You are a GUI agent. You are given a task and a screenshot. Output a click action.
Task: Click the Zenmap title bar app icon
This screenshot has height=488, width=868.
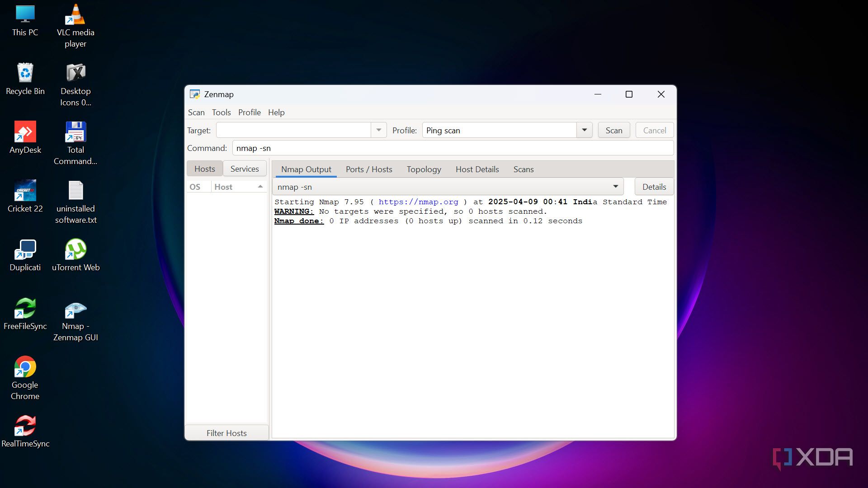195,94
